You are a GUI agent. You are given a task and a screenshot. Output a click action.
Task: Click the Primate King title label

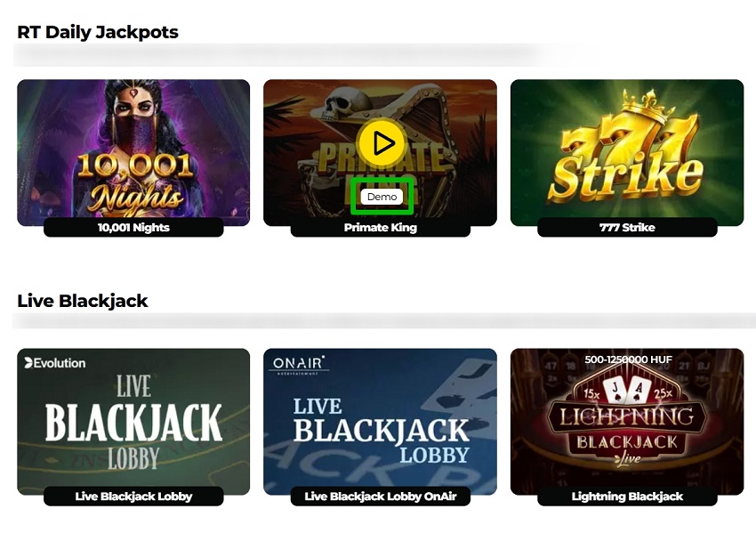381,228
